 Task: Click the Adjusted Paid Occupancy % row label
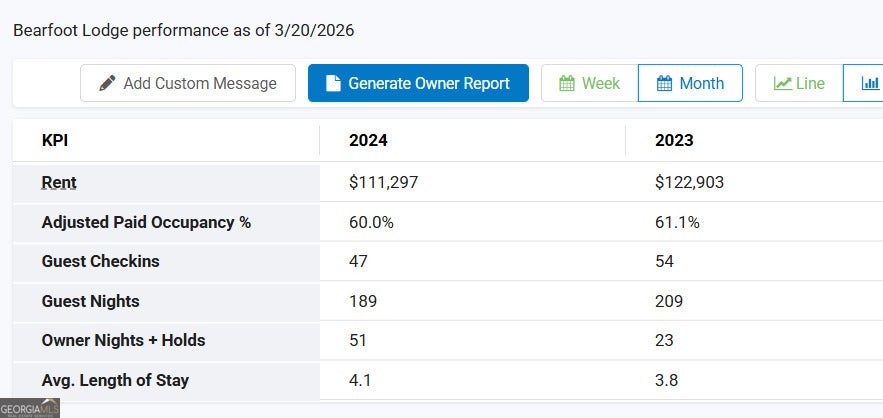pyautogui.click(x=146, y=222)
